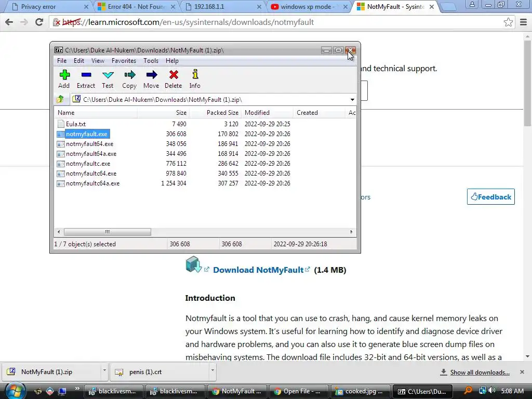Reload the current page

(x=39, y=22)
